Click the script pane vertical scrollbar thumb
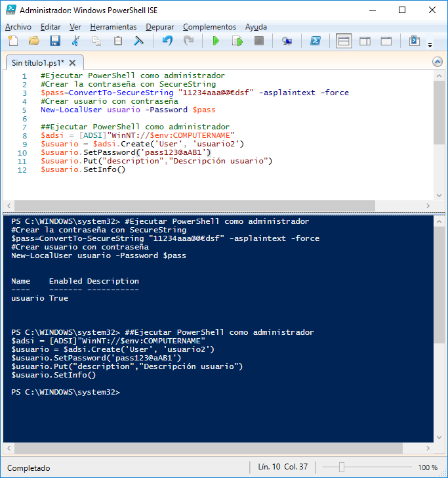448x478 pixels. [x=439, y=113]
